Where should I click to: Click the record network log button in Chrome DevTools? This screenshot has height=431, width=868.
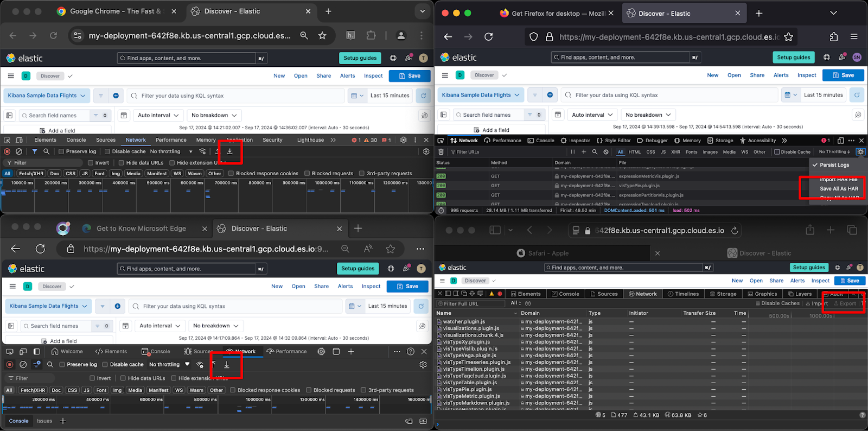7,151
